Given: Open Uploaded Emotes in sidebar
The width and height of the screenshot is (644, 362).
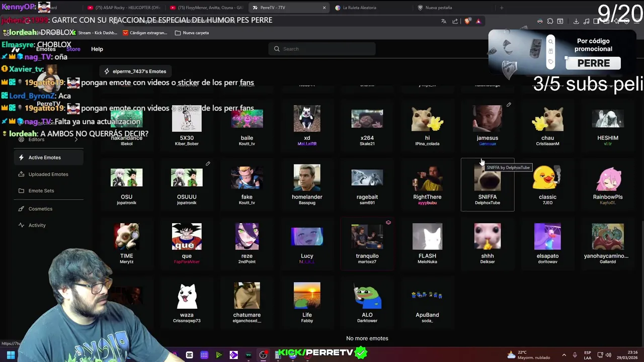Looking at the screenshot, I should (x=49, y=174).
